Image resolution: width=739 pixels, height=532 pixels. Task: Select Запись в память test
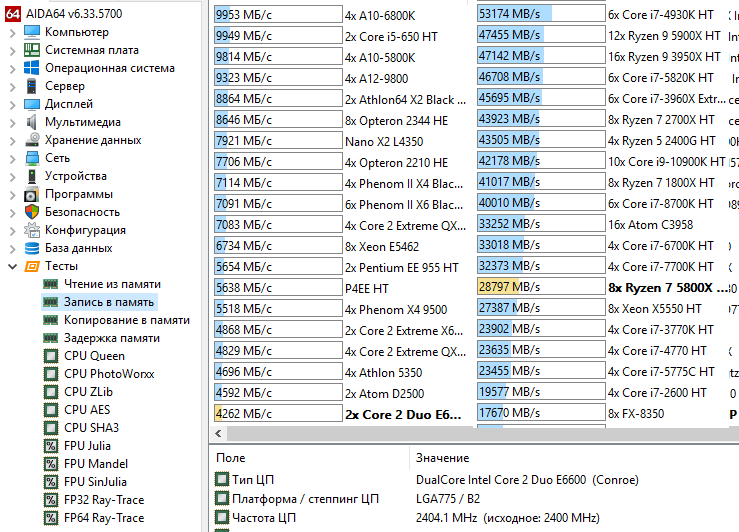109,302
